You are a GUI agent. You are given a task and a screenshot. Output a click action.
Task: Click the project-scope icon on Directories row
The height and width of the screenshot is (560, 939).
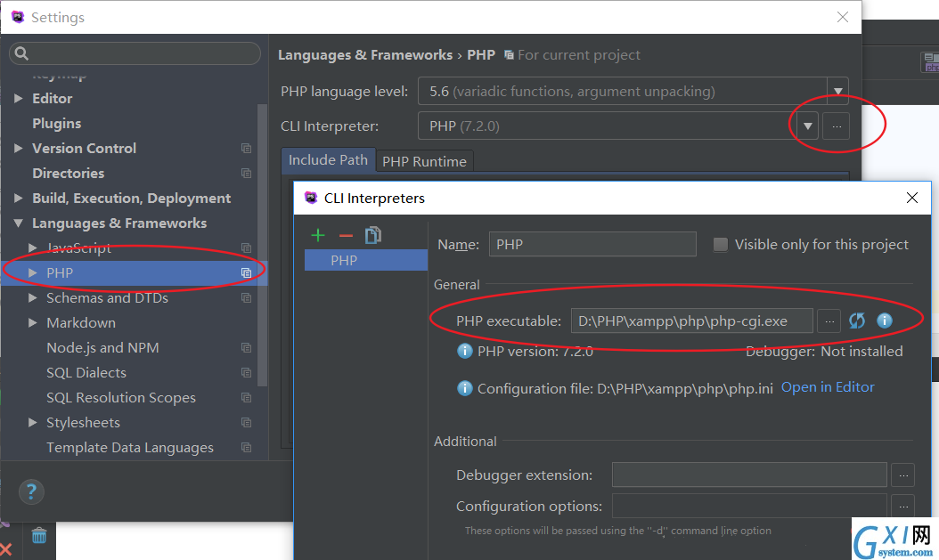[x=246, y=173]
